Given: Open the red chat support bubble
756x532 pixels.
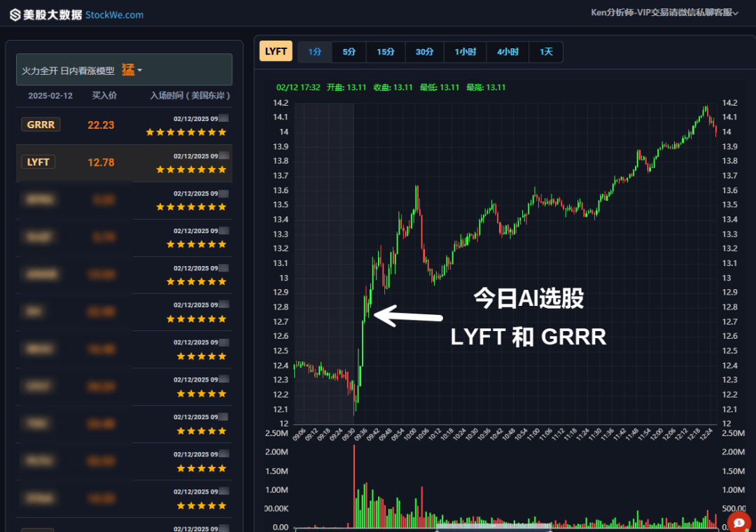Looking at the screenshot, I should (x=738, y=522).
